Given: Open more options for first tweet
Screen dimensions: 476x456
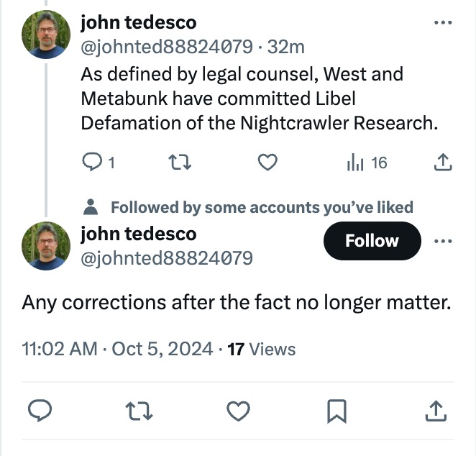Looking at the screenshot, I should coord(444,22).
